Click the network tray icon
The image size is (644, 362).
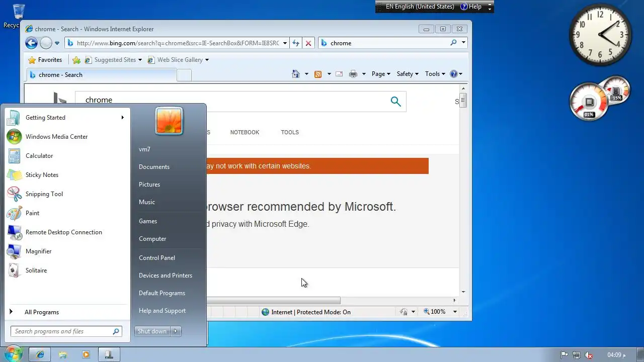click(577, 355)
